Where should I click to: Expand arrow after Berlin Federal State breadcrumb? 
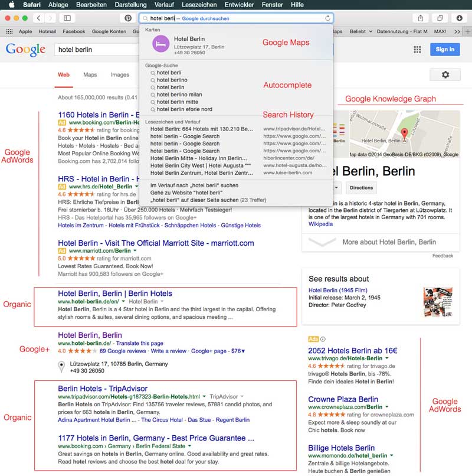[189, 446]
